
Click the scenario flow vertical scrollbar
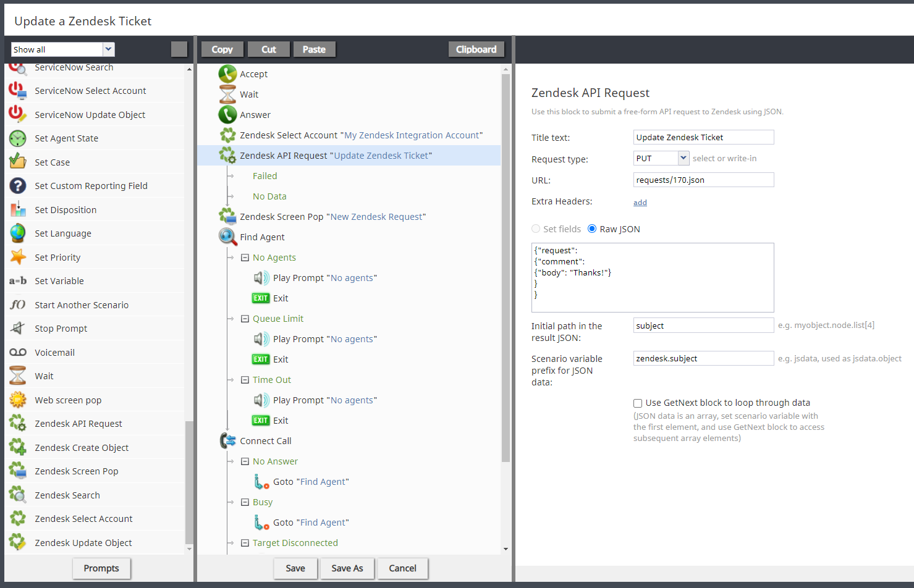(x=506, y=269)
